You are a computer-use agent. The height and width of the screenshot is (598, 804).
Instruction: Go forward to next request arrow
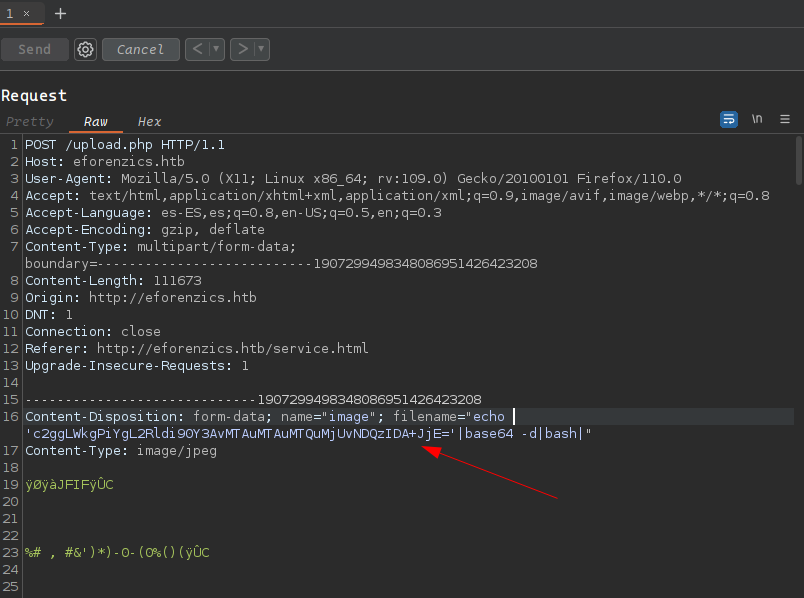click(243, 49)
